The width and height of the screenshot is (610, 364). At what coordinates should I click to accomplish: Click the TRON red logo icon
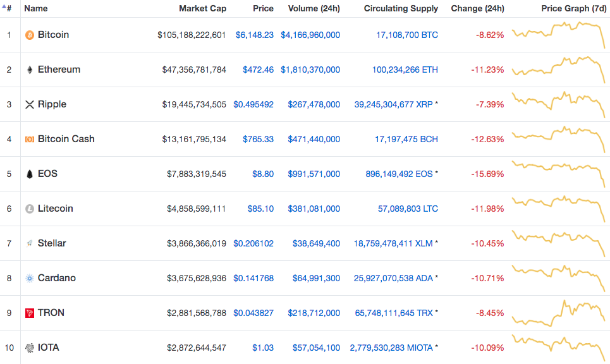pos(29,313)
